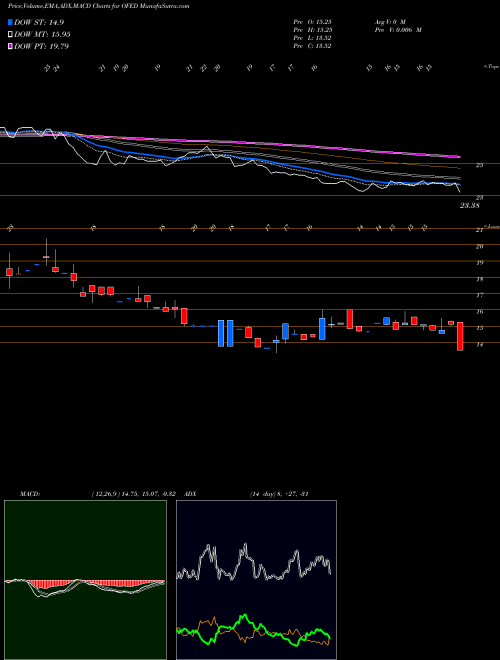Click the chart title mentioning MunafaSutra.com
This screenshot has width=500, height=660.
tap(98, 6)
